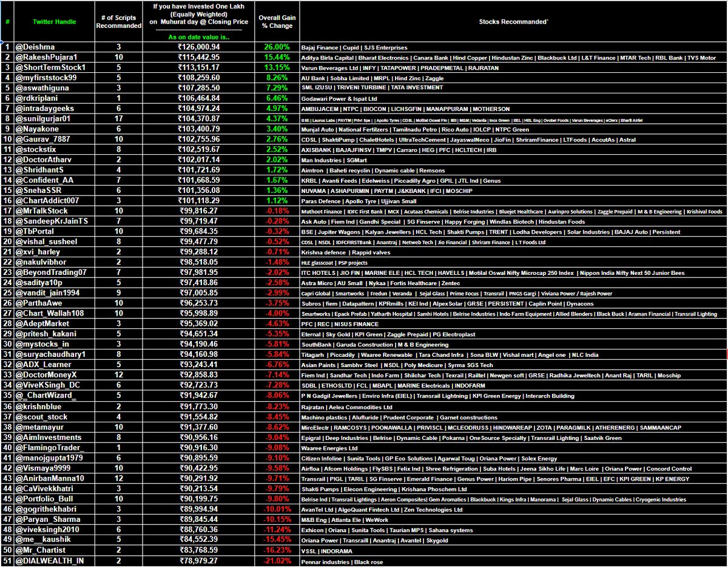Viewport: 728px width, 568px height.
Task: Select the @Deishma Twitter handle cell
Action: (53, 47)
